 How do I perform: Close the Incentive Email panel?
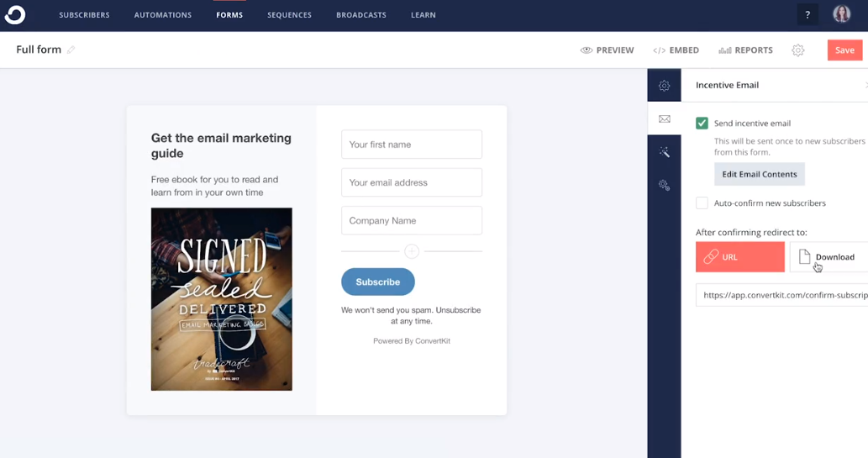(865, 85)
